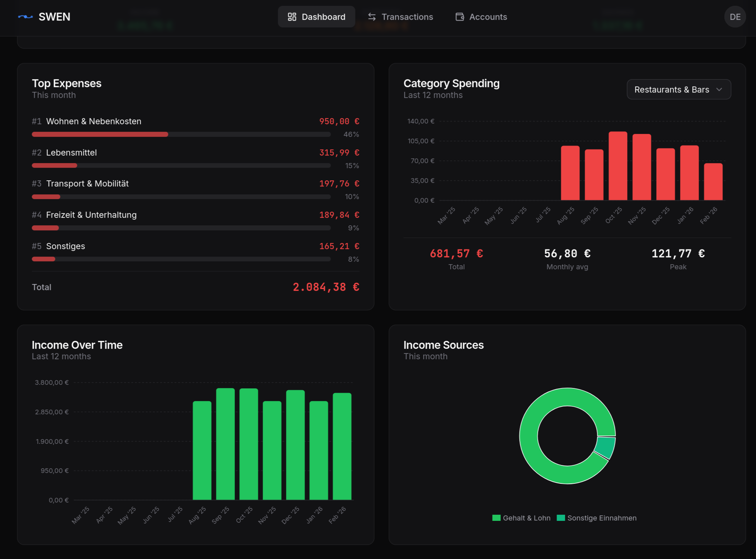Click the Transport & Mobilität category row
756x559 pixels.
[x=87, y=183]
